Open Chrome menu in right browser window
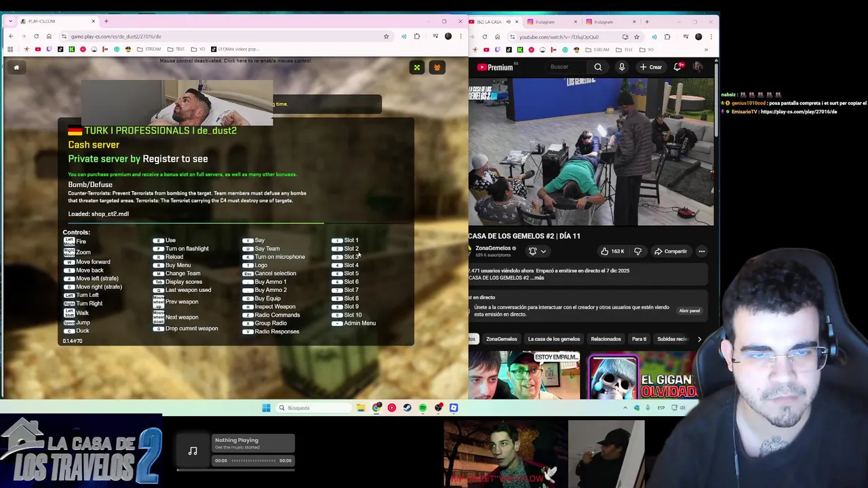 click(711, 37)
